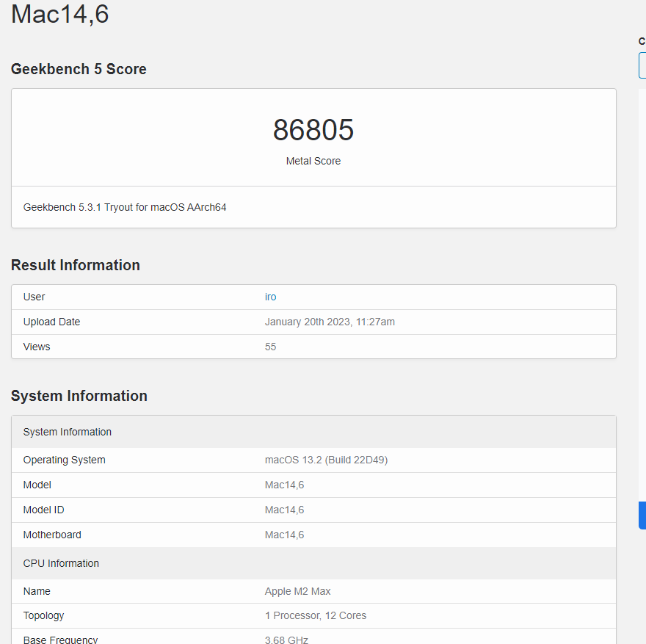This screenshot has width=646, height=644.
Task: Select the 86805 Metal score value
Action: [x=313, y=130]
